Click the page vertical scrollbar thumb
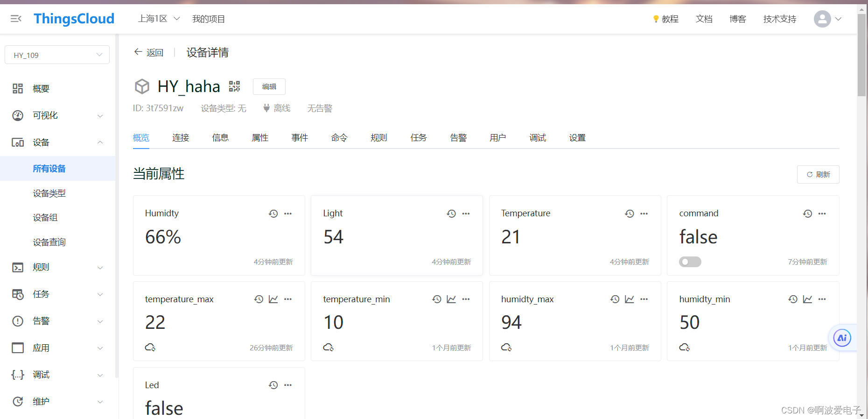868x419 pixels. pos(861,55)
